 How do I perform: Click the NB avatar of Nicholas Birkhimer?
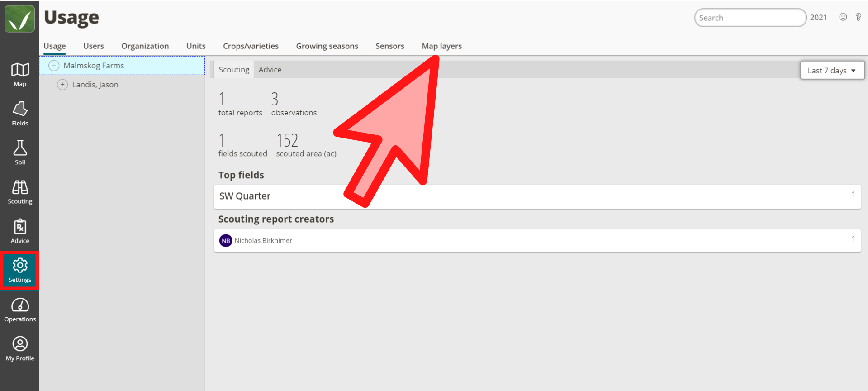[x=226, y=241]
